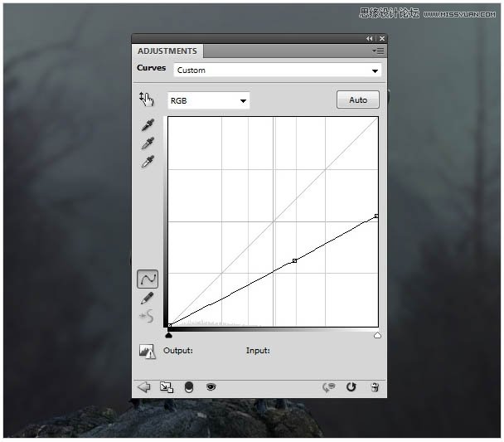Select the middle control point on curve

[294, 260]
